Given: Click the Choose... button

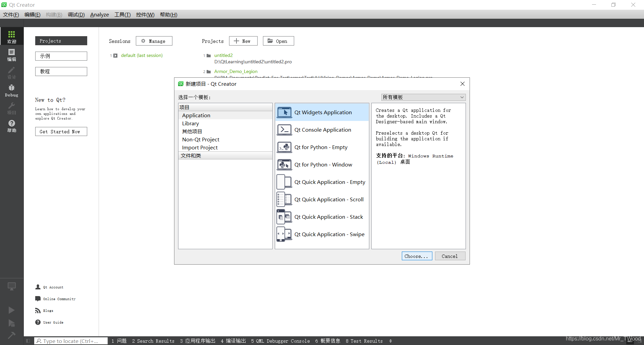Looking at the screenshot, I should pyautogui.click(x=417, y=256).
